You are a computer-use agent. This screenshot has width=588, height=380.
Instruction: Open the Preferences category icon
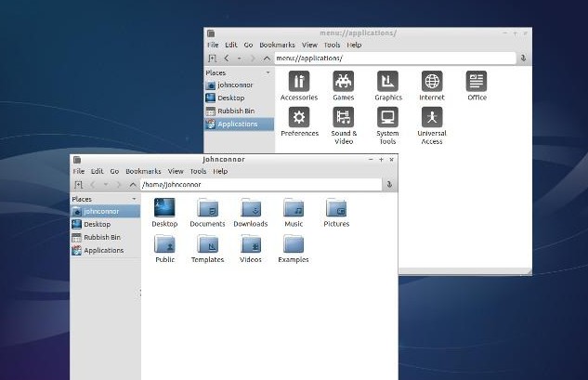point(298,118)
